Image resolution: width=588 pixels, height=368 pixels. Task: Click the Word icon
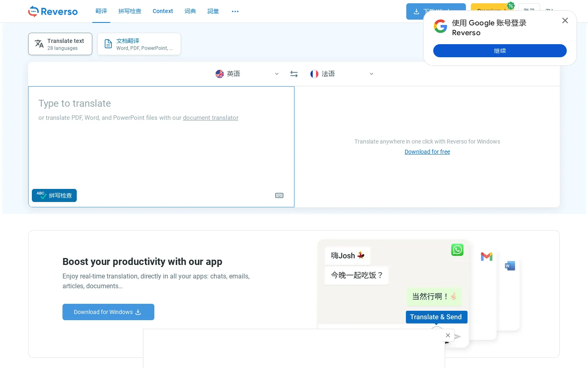510,266
